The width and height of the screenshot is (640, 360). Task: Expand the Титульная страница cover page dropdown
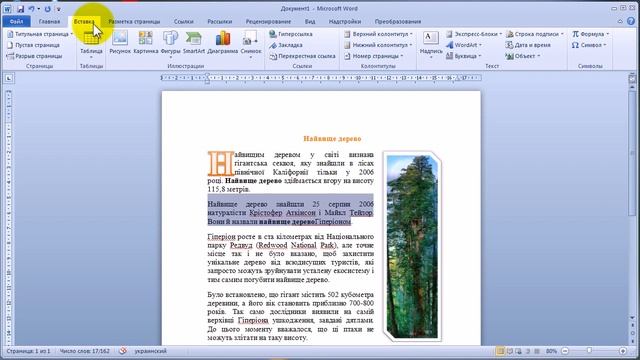[40, 34]
